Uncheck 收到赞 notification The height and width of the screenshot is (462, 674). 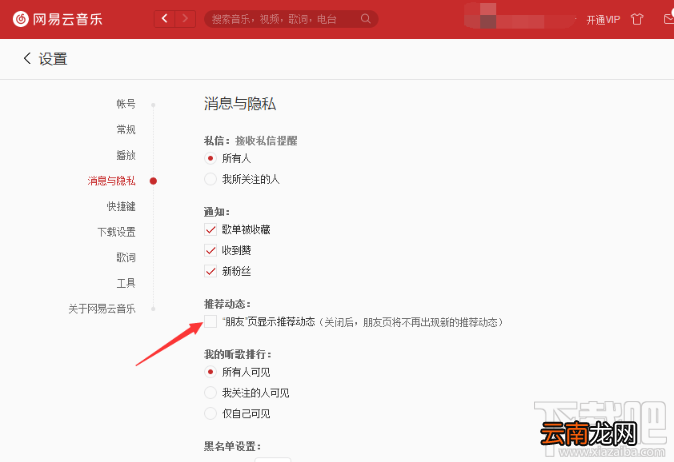tap(210, 250)
